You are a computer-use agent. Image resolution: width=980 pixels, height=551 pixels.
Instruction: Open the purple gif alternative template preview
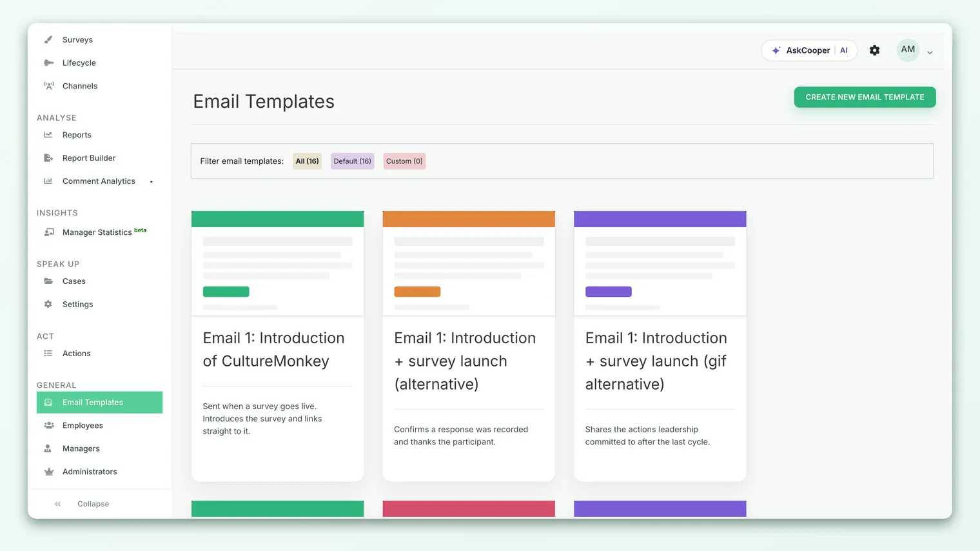pyautogui.click(x=660, y=263)
